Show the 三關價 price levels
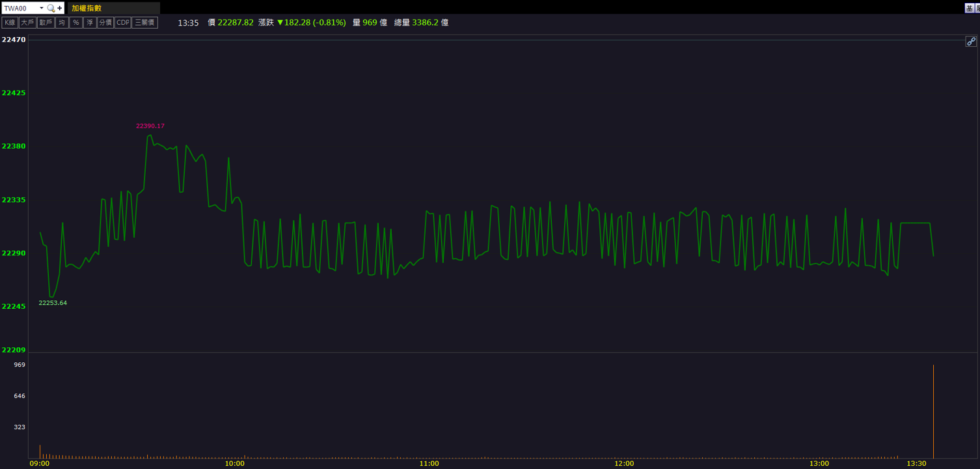The image size is (980, 469). [x=145, y=22]
